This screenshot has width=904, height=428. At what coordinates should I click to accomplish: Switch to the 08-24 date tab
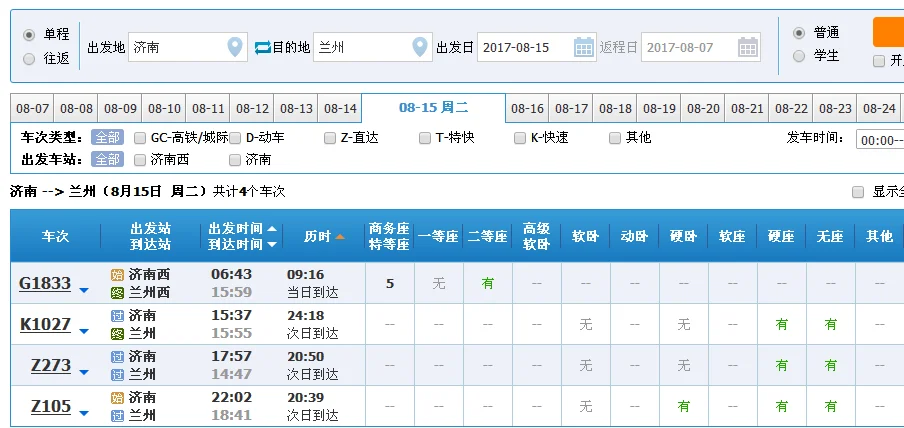[879, 108]
